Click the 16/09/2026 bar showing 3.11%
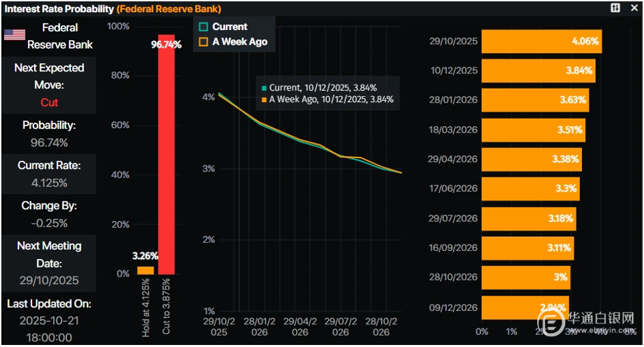The width and height of the screenshot is (644, 347). pyautogui.click(x=527, y=248)
